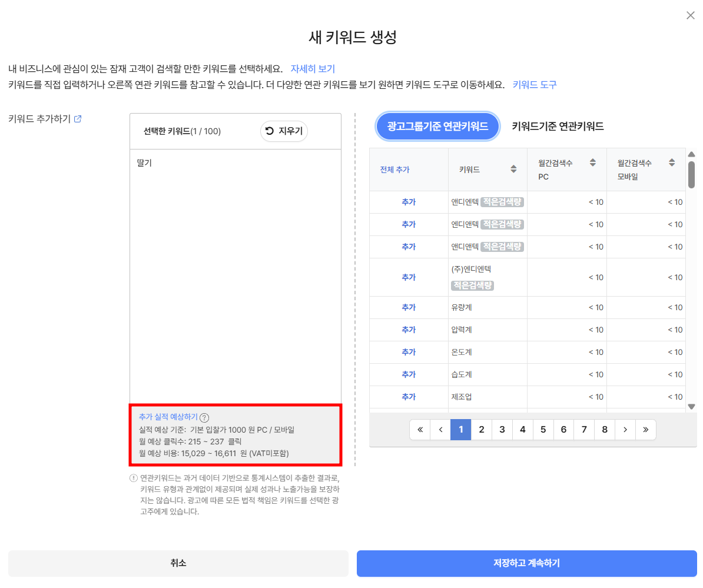
Task: Go to previous page with left chevron
Action: click(x=441, y=429)
